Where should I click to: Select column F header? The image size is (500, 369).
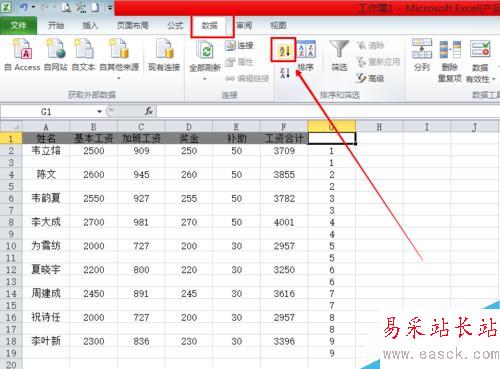(284, 127)
